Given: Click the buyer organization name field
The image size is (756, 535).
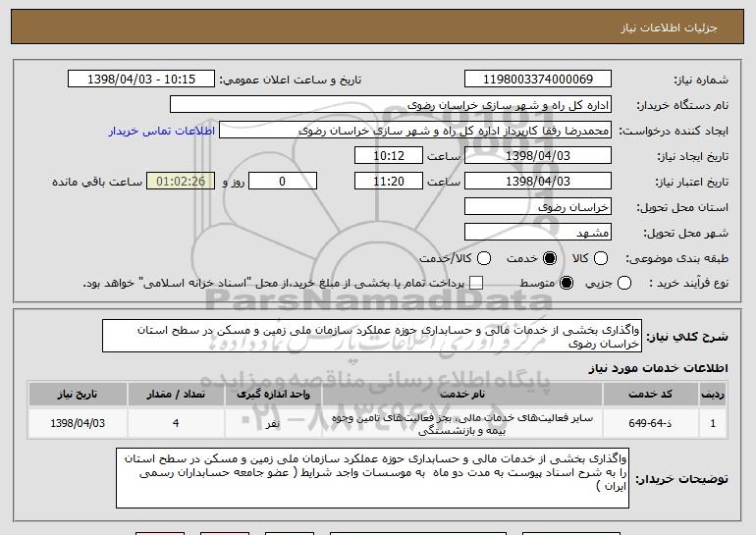Looking at the screenshot, I should [x=391, y=105].
